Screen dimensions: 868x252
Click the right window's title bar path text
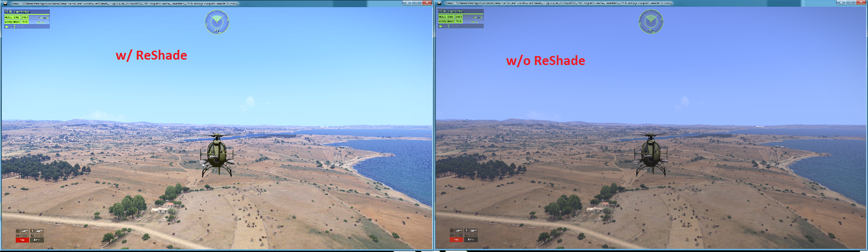point(558,3)
